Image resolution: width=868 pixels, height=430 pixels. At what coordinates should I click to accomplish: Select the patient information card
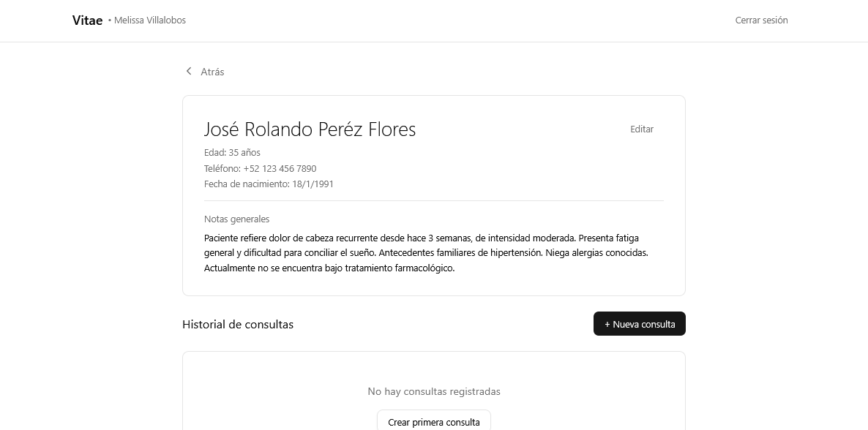[x=433, y=195]
